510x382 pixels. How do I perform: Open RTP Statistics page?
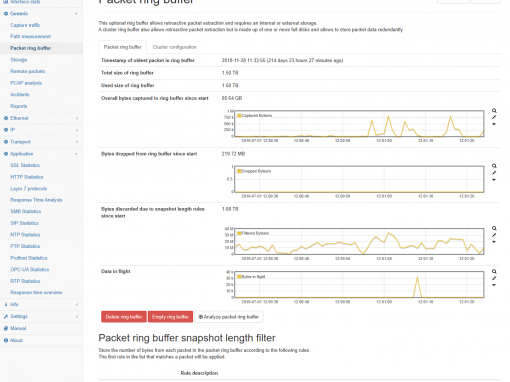tap(25, 281)
